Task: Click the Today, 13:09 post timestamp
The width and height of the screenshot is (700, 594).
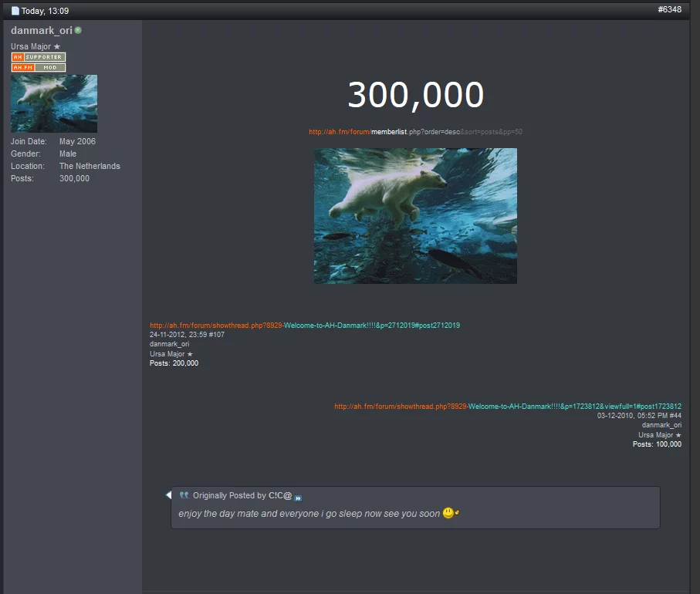Action: coord(46,11)
